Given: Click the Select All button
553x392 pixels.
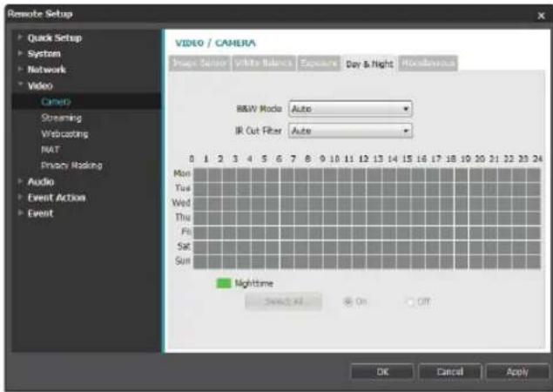Looking at the screenshot, I should pos(284,301).
